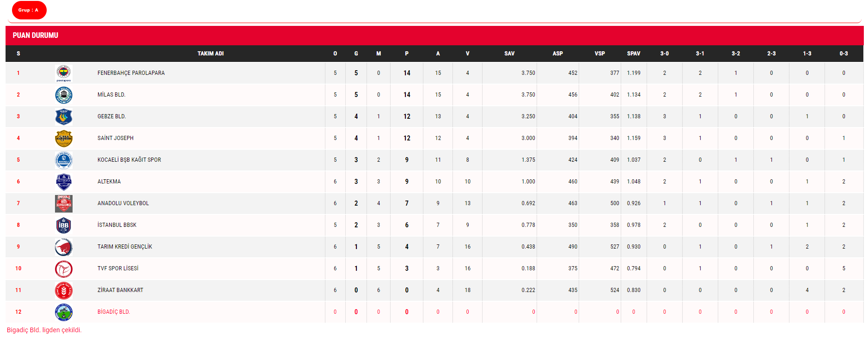868x341 pixels.
Task: Click the Tarım Kredi Gençlik logo
Action: 64,247
